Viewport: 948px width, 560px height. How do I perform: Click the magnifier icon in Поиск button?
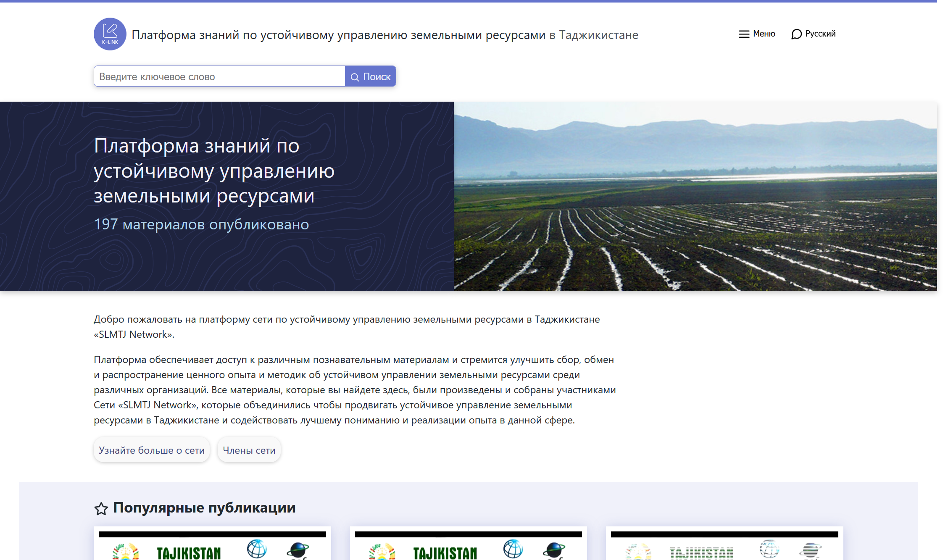[355, 77]
